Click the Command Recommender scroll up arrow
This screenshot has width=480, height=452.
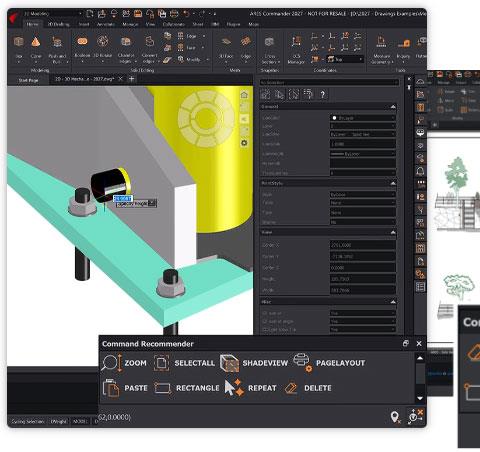coord(420,358)
